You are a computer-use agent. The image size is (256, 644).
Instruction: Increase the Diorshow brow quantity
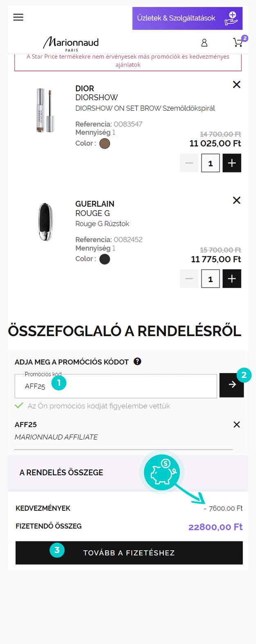[232, 163]
